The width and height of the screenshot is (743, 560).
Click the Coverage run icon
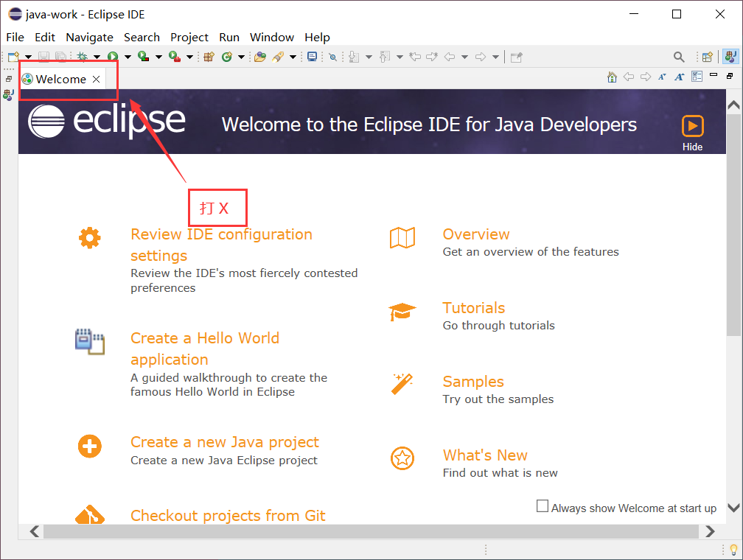pos(143,57)
